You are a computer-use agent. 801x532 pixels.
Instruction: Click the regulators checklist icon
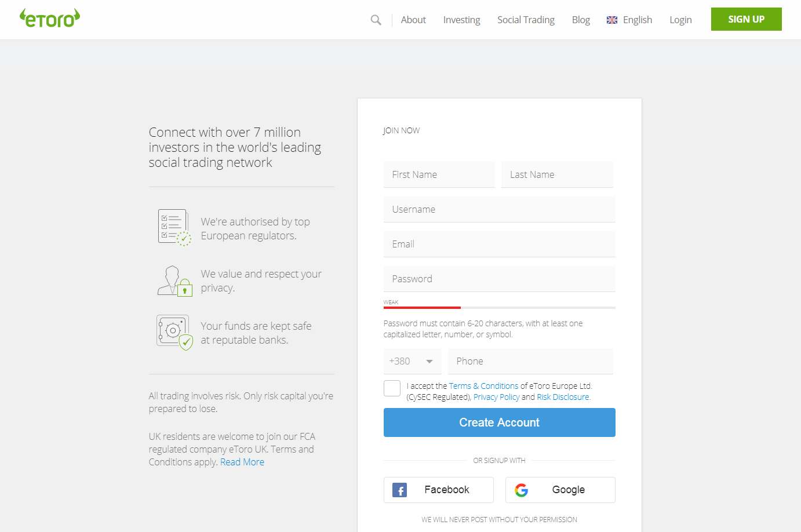174,228
